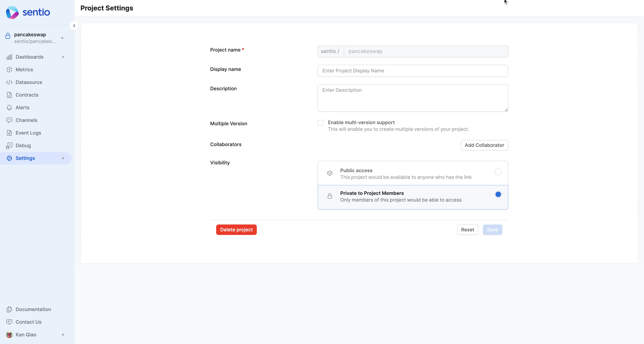Image resolution: width=644 pixels, height=344 pixels.
Task: Expand the Dashboards submenu arrow
Action: pyautogui.click(x=63, y=57)
